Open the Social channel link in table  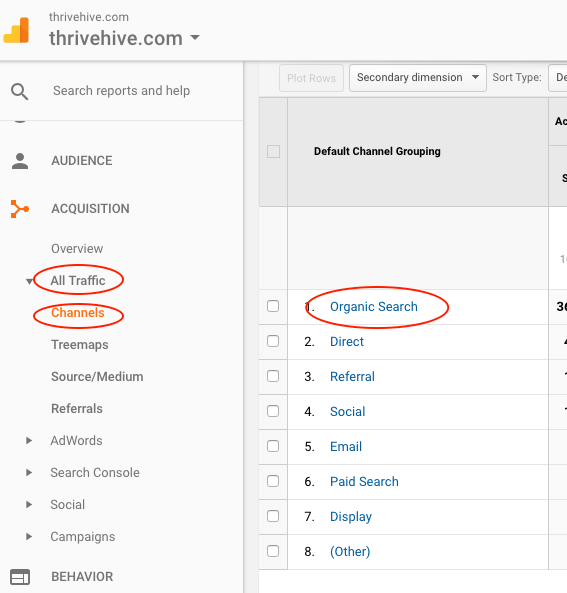point(348,411)
